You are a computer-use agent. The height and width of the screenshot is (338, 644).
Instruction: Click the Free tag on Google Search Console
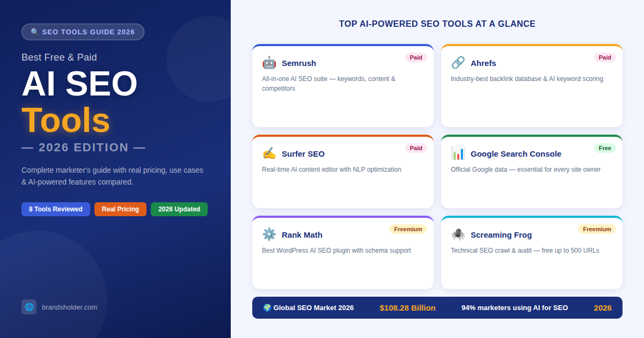[x=605, y=148]
